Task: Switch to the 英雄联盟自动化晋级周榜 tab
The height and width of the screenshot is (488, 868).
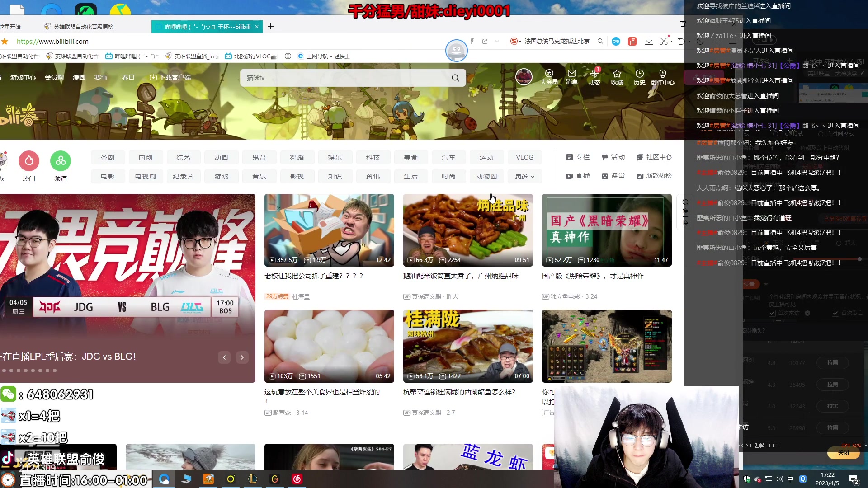Action: [x=83, y=27]
